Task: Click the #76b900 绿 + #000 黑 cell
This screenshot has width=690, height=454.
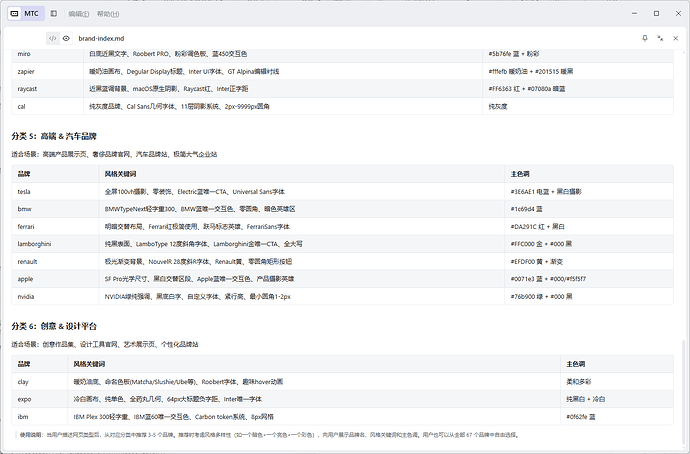Action: coord(589,297)
